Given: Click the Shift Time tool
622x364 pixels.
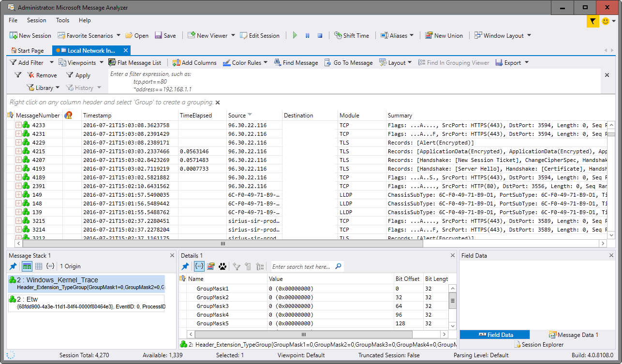Looking at the screenshot, I should [352, 35].
